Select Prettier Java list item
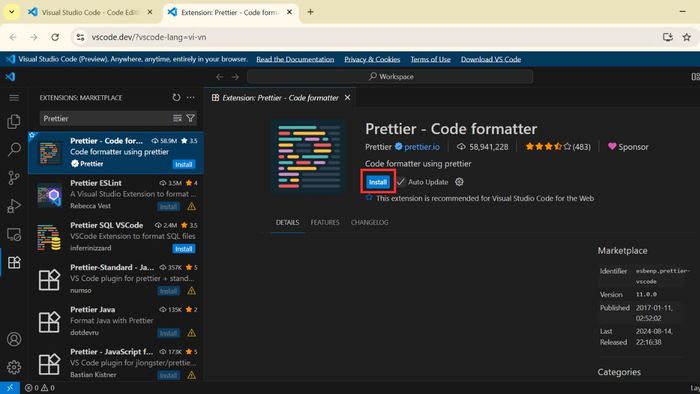Image resolution: width=700 pixels, height=394 pixels. (116, 321)
